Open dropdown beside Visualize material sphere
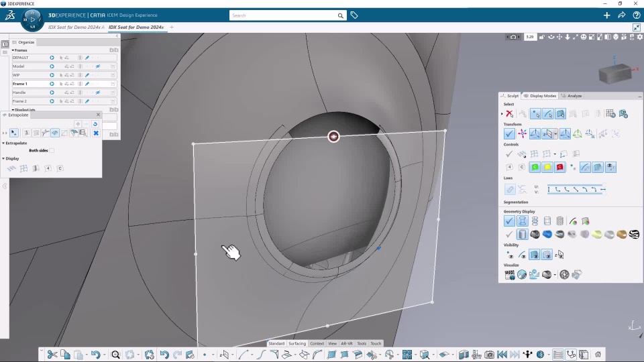The width and height of the screenshot is (644, 362). tap(555, 275)
